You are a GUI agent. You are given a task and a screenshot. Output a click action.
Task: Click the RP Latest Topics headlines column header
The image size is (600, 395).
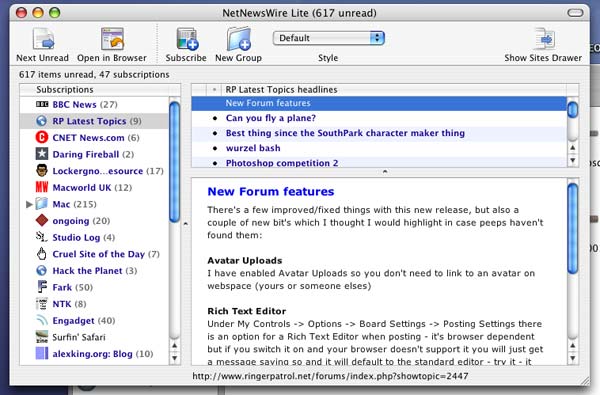click(394, 90)
